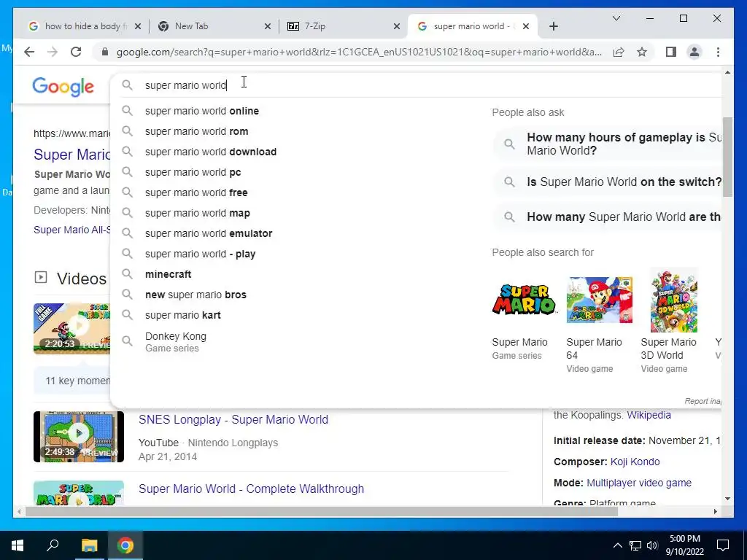747x560 pixels.
Task: Play the 2:49:38 SNES Longplay thumbnail
Action: [x=79, y=437]
